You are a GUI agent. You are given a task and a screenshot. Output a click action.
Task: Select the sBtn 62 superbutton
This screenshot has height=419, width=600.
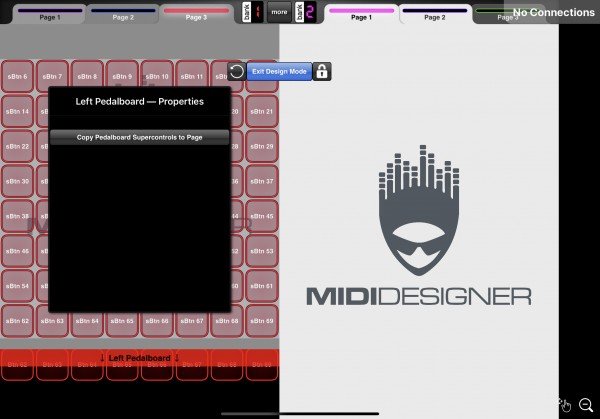click(x=17, y=321)
